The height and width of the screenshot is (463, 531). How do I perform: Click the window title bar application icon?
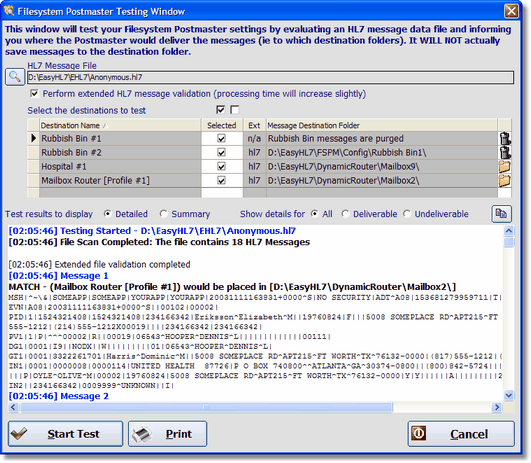click(x=9, y=11)
